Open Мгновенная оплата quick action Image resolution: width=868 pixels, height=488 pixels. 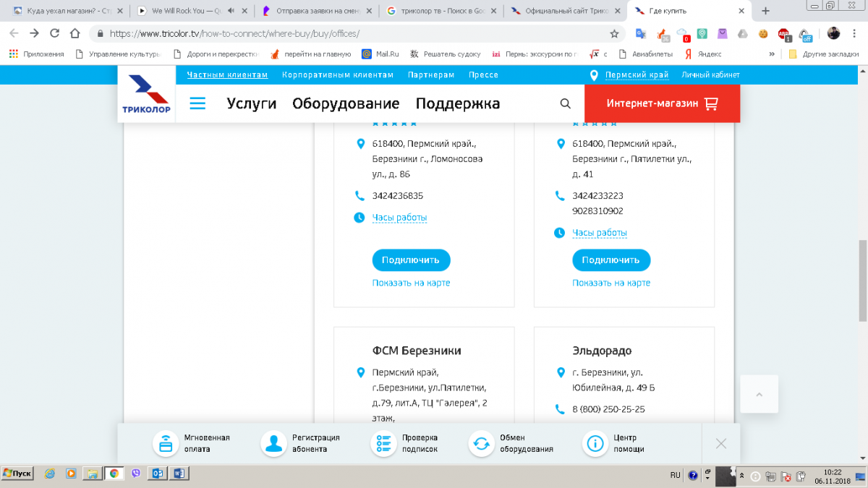166,443
